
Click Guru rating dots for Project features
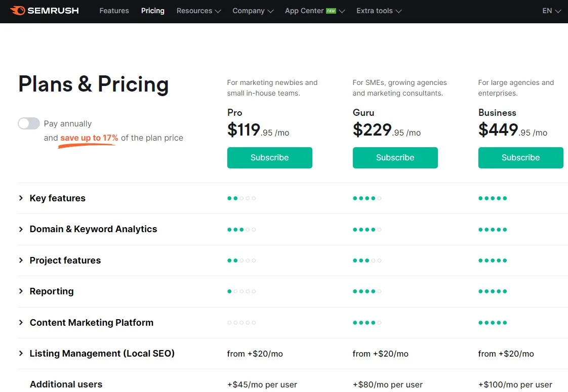[x=367, y=260]
